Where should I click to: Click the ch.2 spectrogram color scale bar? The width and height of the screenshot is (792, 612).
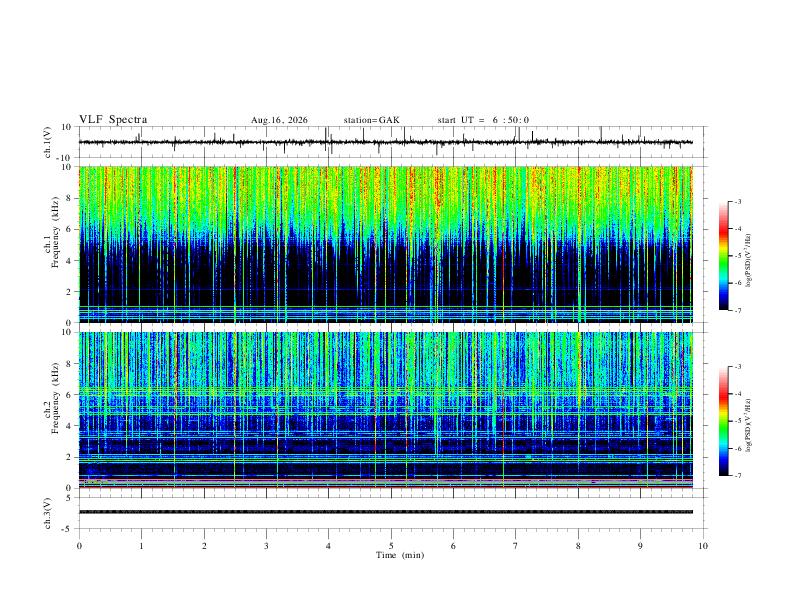point(723,421)
